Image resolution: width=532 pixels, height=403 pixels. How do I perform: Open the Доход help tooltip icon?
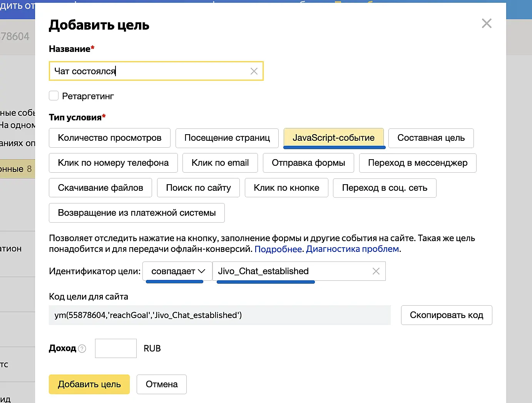(x=82, y=348)
